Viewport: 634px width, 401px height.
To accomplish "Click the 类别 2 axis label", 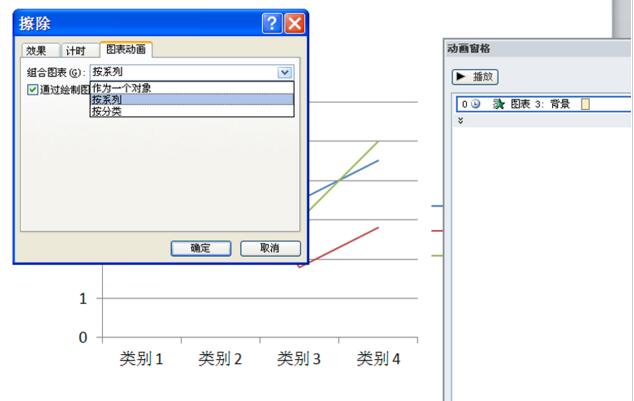I will (220, 359).
